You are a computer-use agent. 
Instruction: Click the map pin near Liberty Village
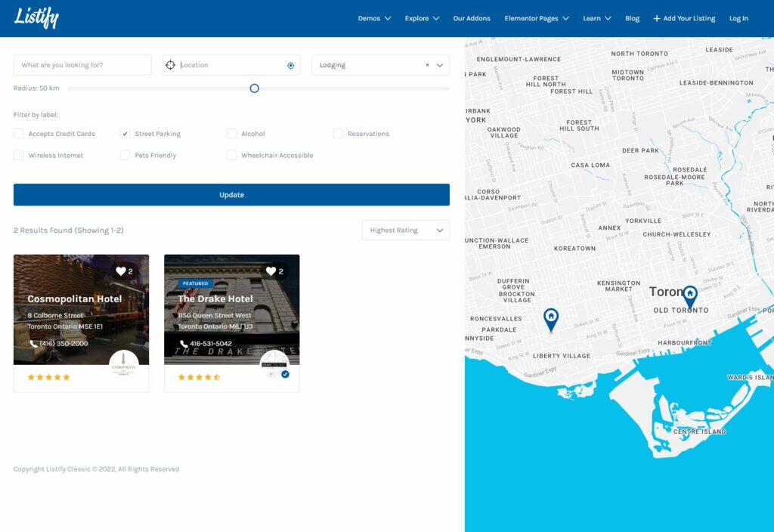click(x=551, y=320)
